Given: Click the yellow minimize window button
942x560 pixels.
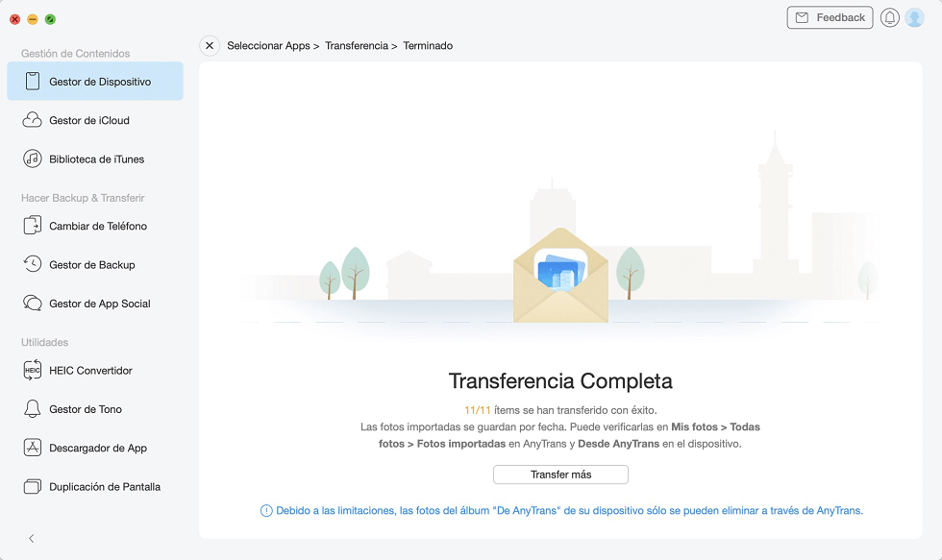Looking at the screenshot, I should click(x=33, y=19).
